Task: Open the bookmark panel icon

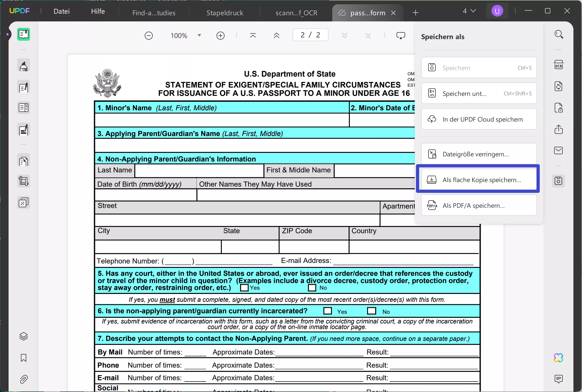Action: click(24, 358)
